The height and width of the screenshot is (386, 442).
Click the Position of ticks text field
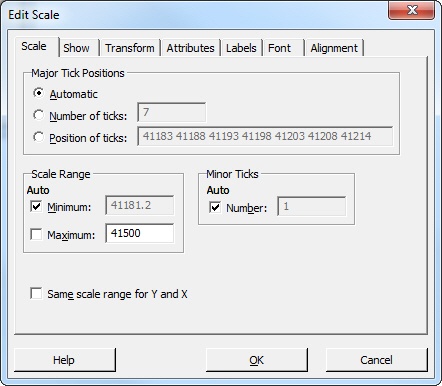pos(265,136)
